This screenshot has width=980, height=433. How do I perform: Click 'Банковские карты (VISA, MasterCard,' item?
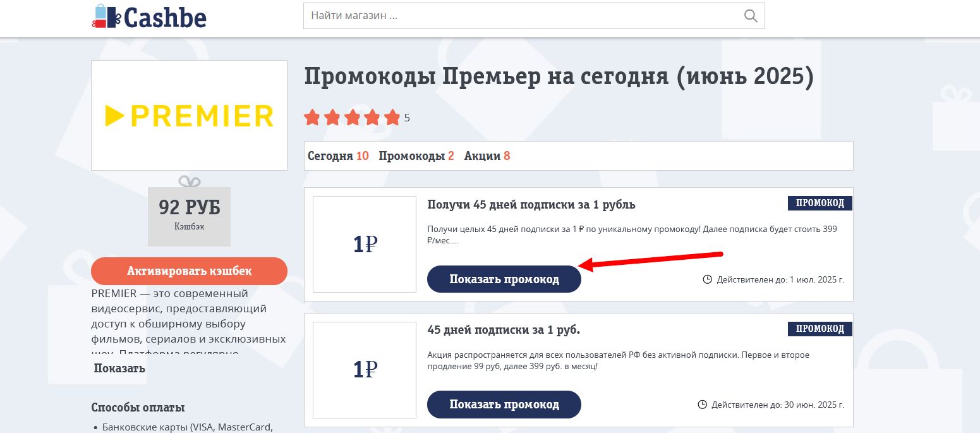(188, 427)
